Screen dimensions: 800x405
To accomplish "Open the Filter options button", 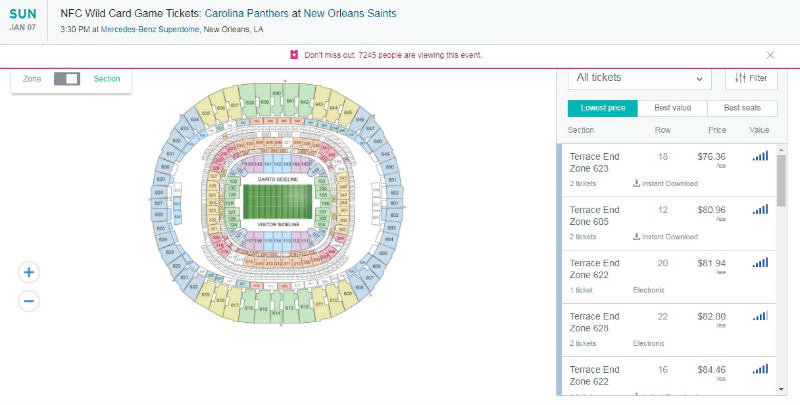I will click(751, 78).
